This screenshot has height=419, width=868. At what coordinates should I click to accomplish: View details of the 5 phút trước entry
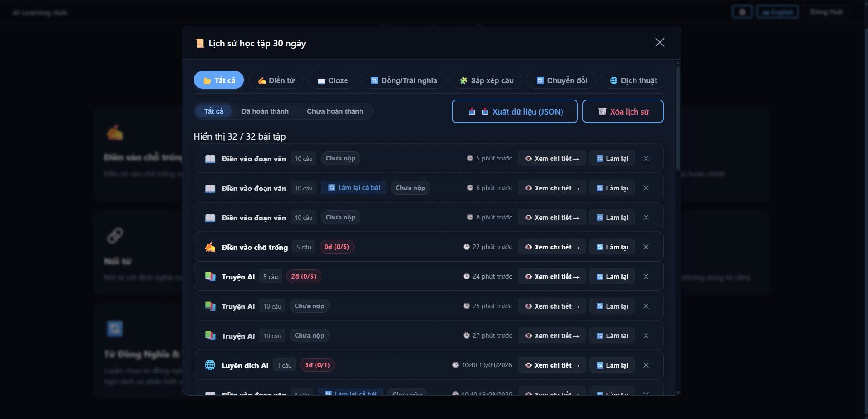click(552, 158)
